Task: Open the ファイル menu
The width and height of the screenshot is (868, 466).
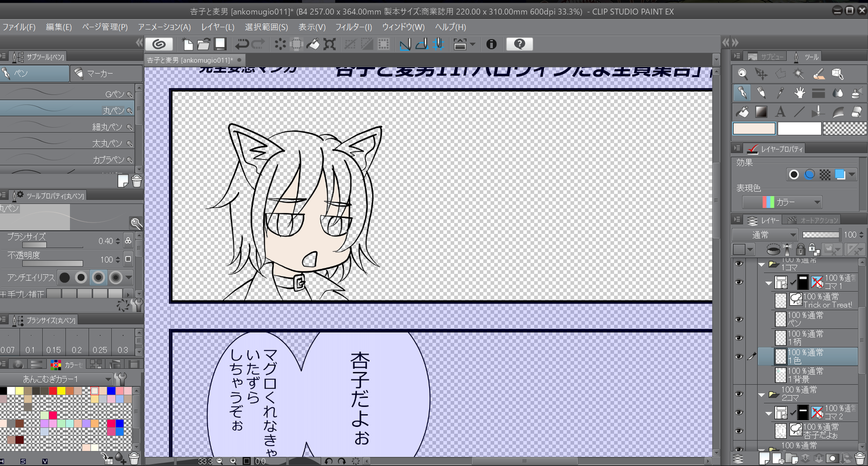Action: tap(19, 27)
